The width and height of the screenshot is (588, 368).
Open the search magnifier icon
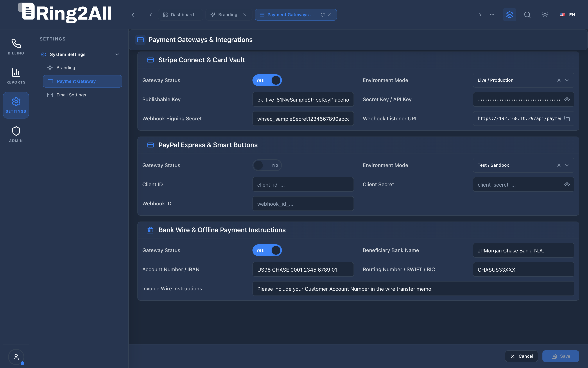527,15
